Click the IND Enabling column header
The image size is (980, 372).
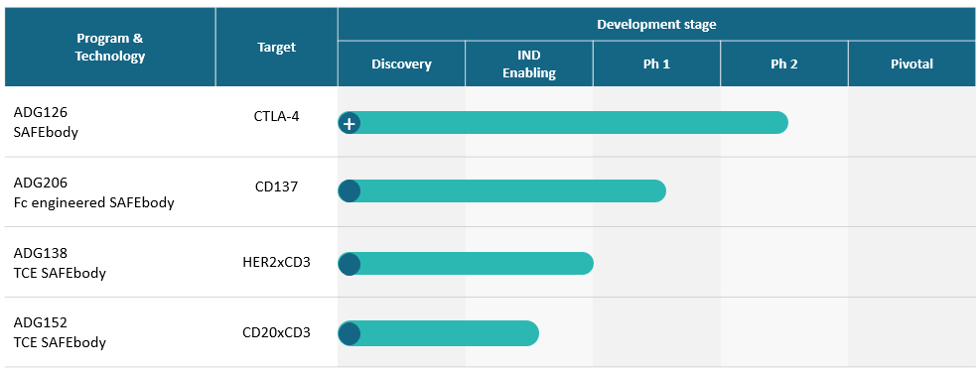pyautogui.click(x=529, y=63)
